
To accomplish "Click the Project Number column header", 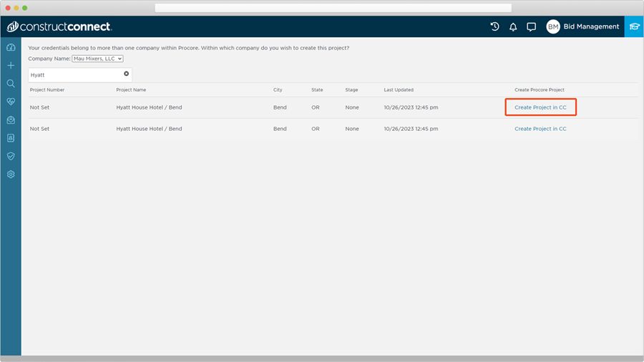I will pyautogui.click(x=47, y=90).
